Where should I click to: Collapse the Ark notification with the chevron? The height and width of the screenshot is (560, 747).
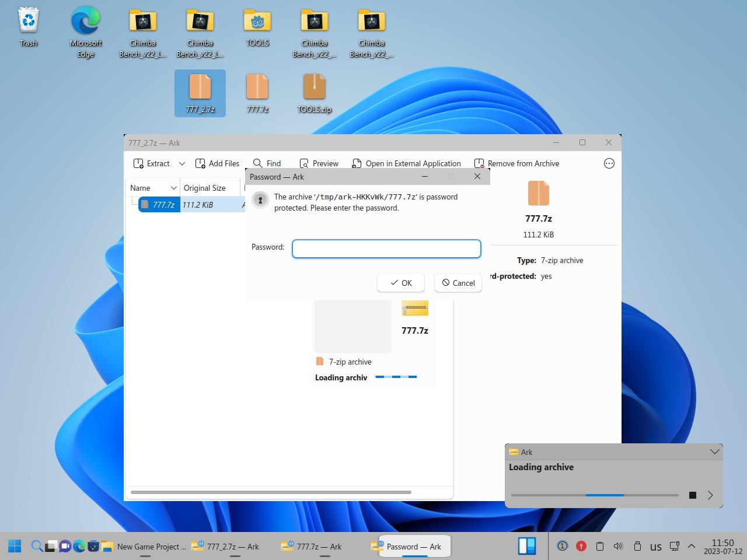tap(714, 452)
